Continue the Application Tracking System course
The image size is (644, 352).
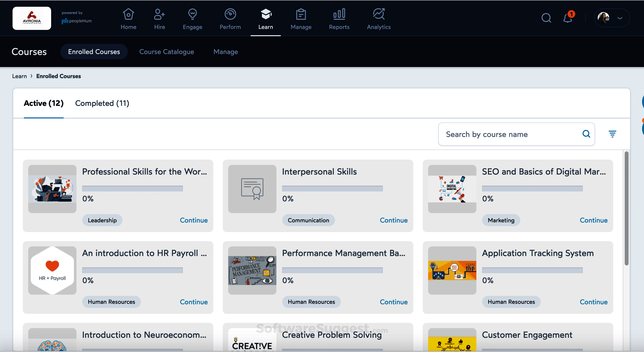point(593,302)
